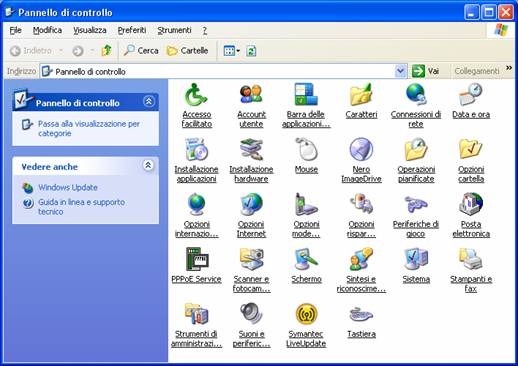Open the Indietro history dropdown arrow
The height and width of the screenshot is (366, 518).
pos(61,51)
